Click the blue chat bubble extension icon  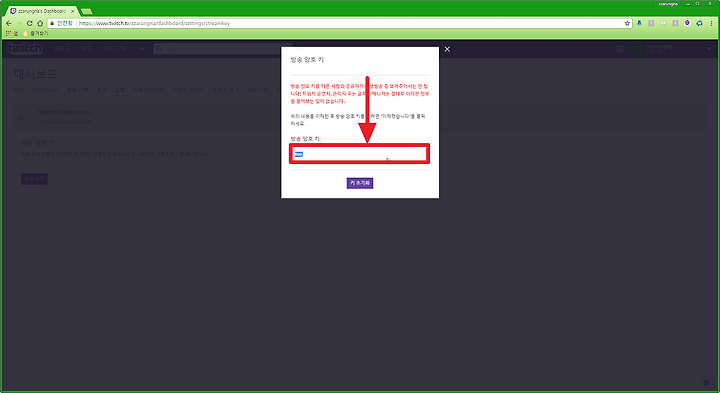(699, 23)
